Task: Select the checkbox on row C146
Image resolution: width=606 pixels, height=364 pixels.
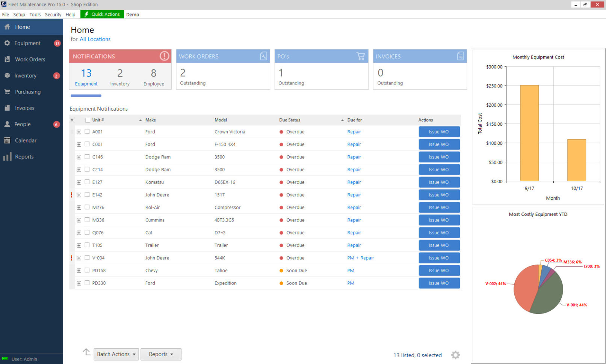Action: tap(87, 157)
